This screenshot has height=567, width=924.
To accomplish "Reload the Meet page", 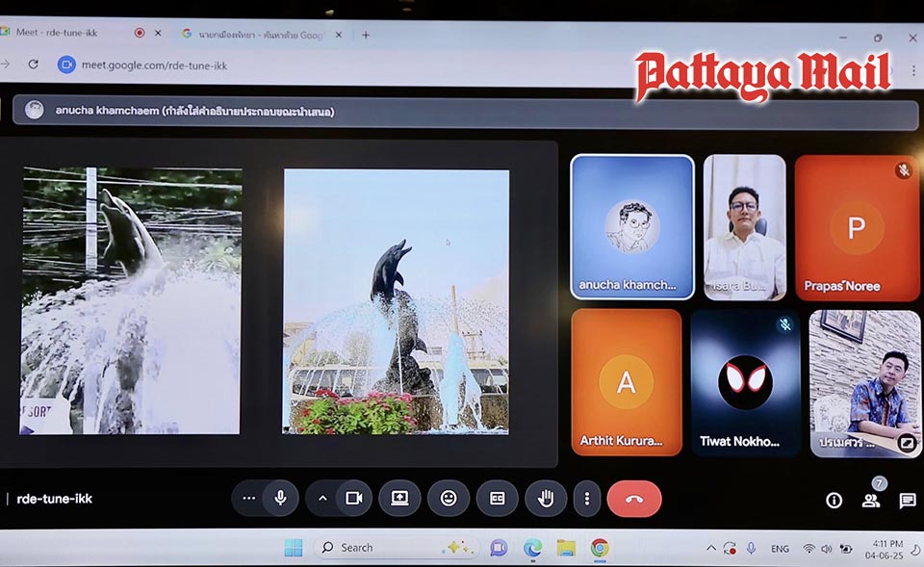I will tap(33, 64).
